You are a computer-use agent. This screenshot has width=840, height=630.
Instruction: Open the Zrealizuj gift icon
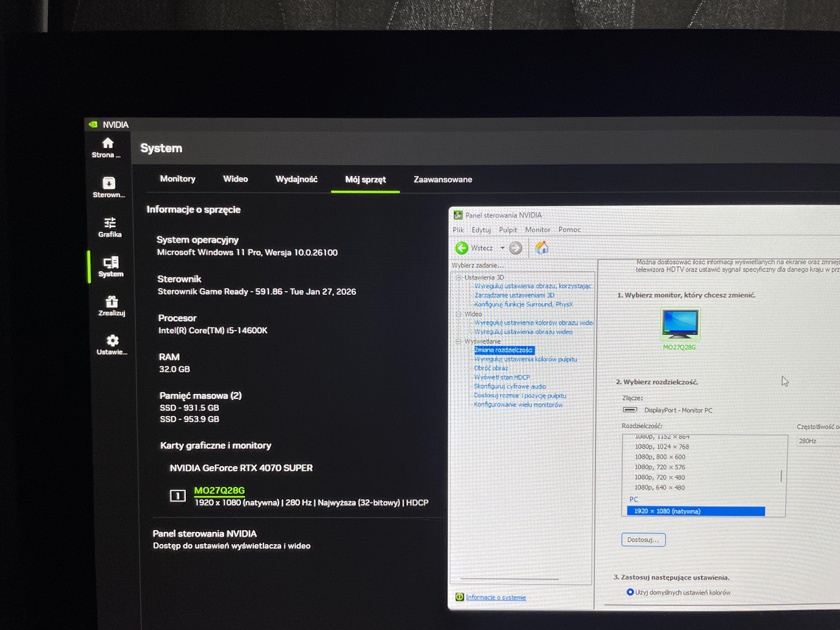(112, 302)
